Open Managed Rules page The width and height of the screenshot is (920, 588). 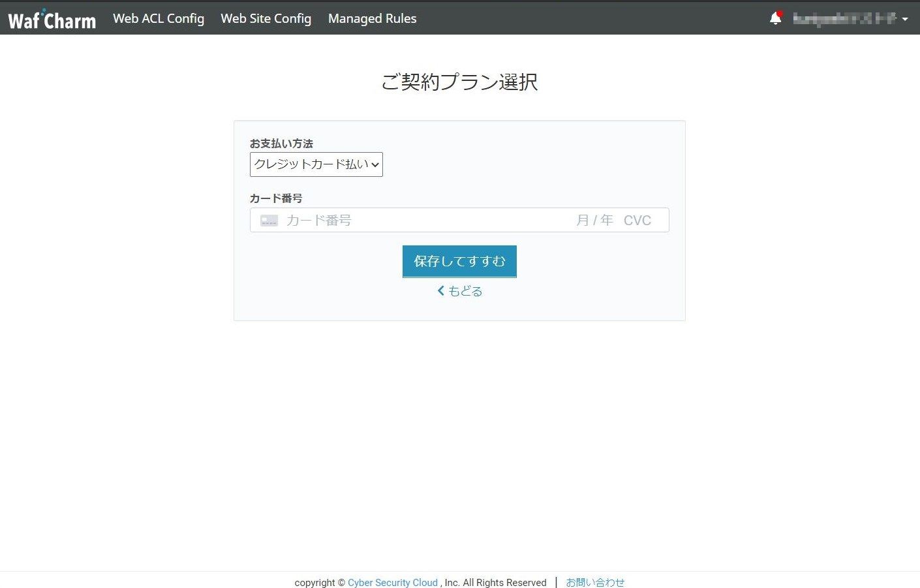tap(372, 18)
